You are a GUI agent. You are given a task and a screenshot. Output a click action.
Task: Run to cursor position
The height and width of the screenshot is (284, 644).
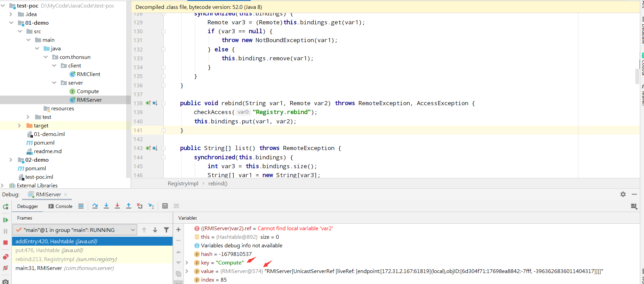(151, 206)
